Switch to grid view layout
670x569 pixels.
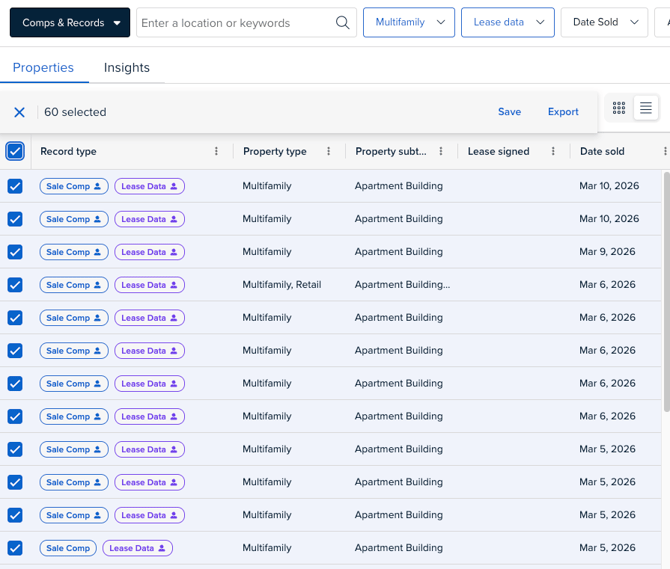(619, 108)
